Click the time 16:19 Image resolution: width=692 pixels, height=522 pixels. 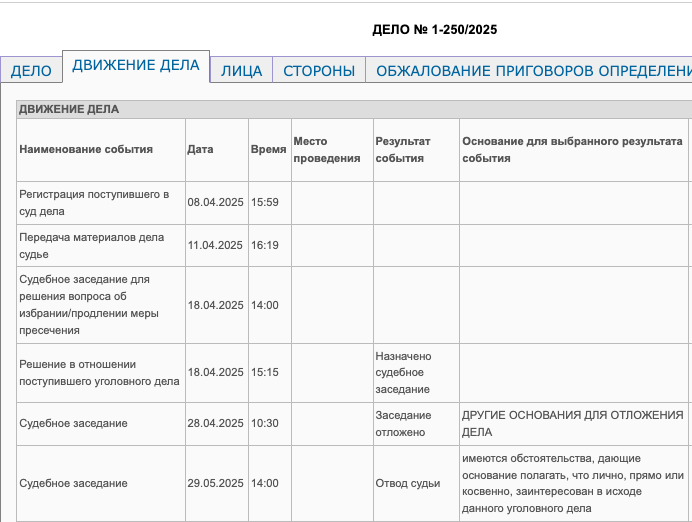pyautogui.click(x=265, y=245)
